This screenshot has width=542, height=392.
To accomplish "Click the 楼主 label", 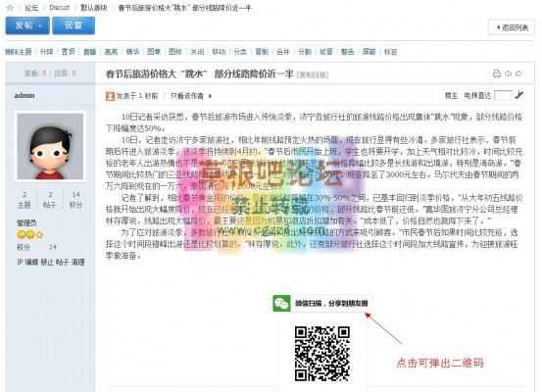I will [x=451, y=96].
